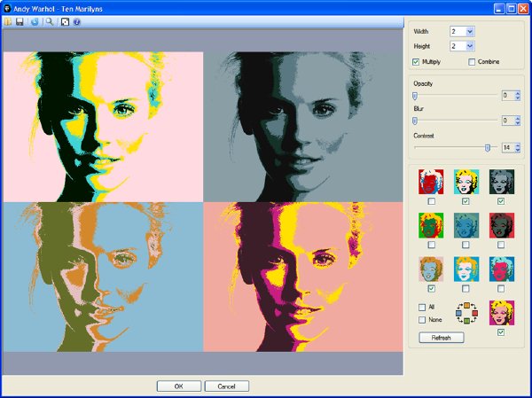Image resolution: width=532 pixels, height=398 pixels.
Task: Click the save floppy disk icon
Action: [x=20, y=22]
